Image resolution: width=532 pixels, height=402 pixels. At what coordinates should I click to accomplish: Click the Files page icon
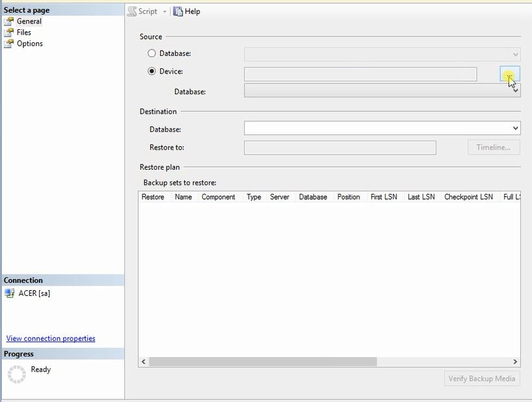point(9,33)
